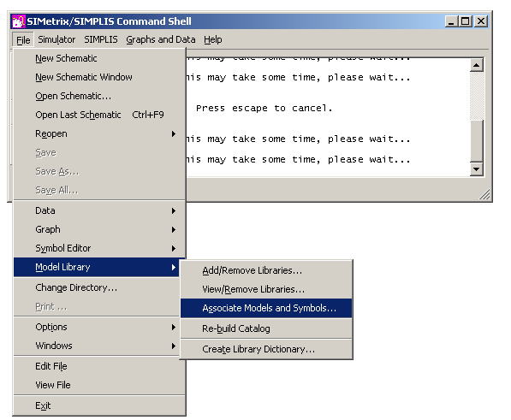This screenshot has width=511, height=420.
Task: Click the vertical scrollbar thumb
Action: click(x=477, y=140)
